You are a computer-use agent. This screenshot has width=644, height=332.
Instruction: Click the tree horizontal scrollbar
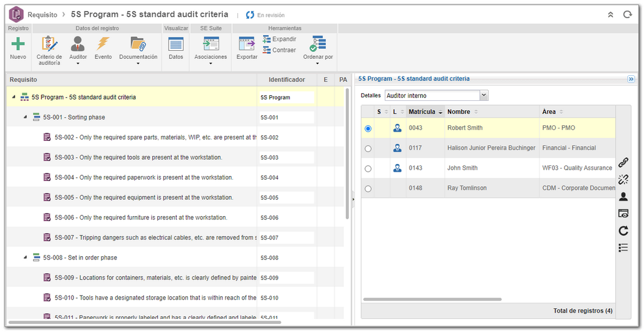(x=145, y=323)
